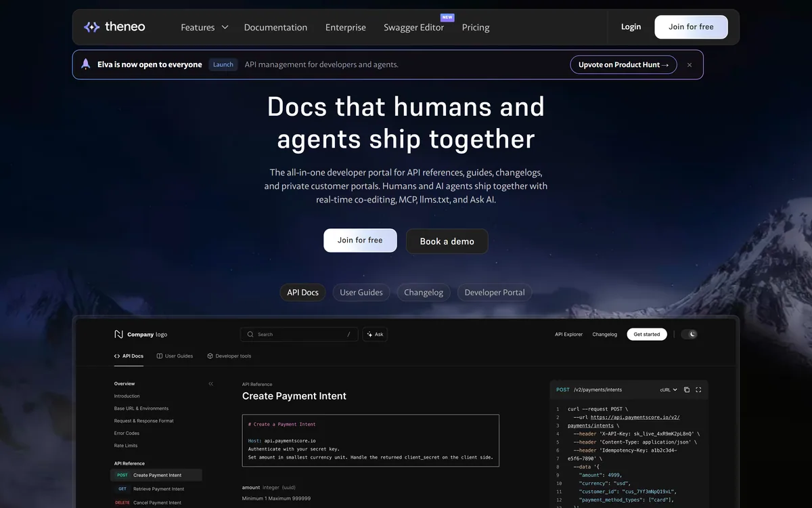Select GET Retrieve Payment Intent
Viewport: 812px width, 508px height.
[156, 489]
